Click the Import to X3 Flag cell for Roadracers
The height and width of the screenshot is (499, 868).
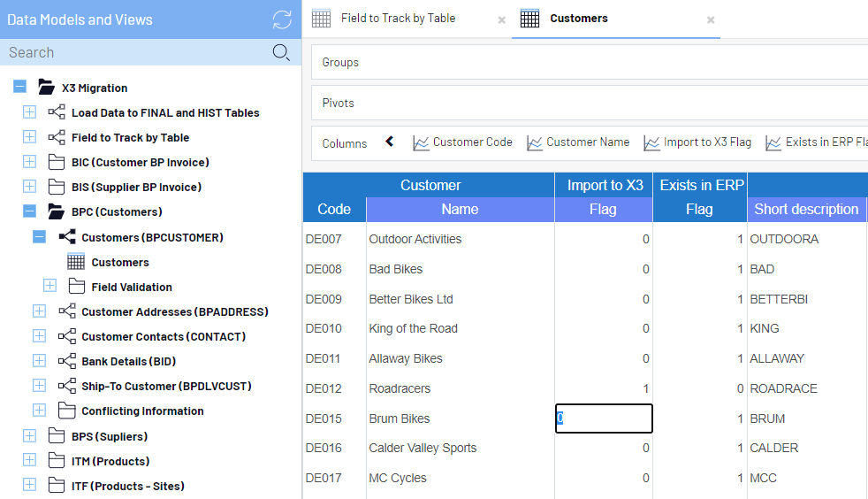click(604, 388)
